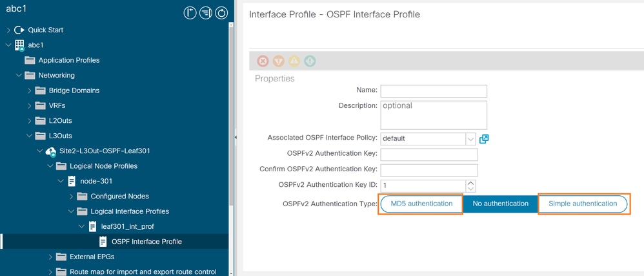Click the L3Outs folder icon

coord(40,136)
